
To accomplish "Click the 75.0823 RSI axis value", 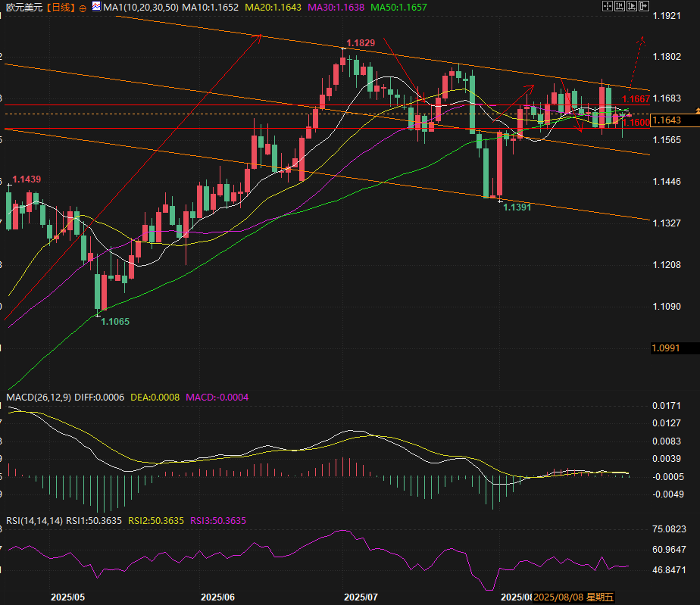I will pyautogui.click(x=669, y=529).
